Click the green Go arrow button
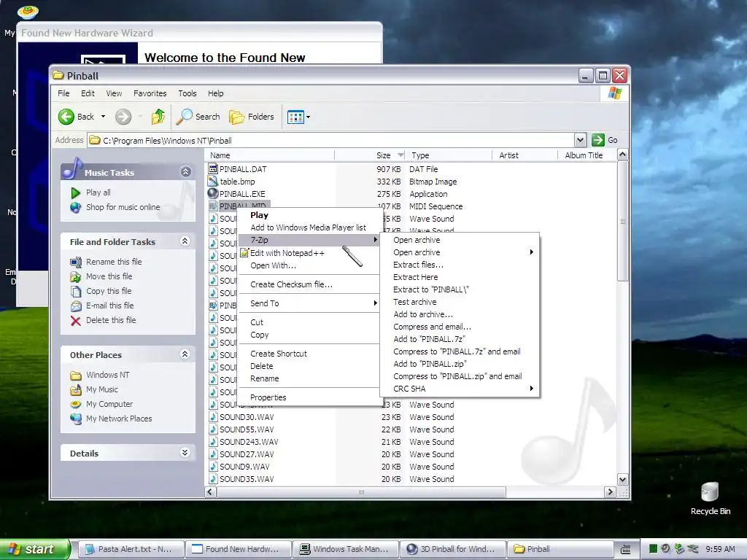 tap(598, 140)
